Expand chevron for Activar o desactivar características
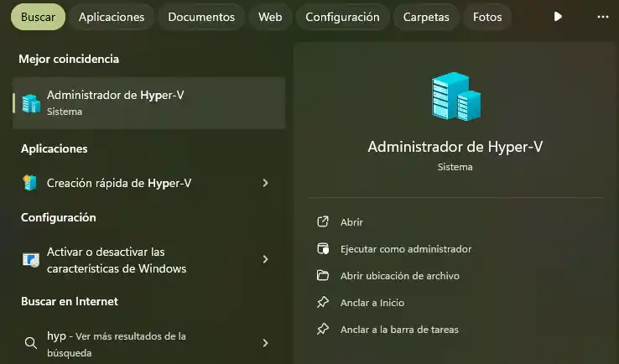The height and width of the screenshot is (364, 619). (x=265, y=260)
